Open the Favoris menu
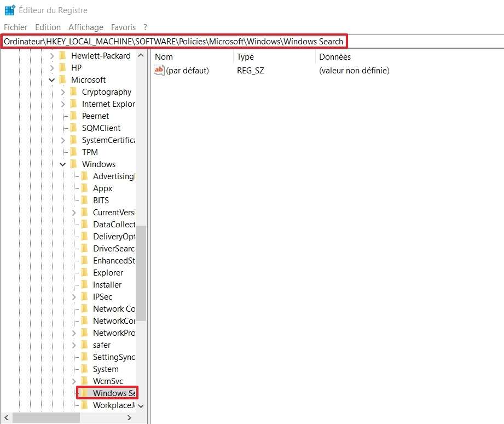This screenshot has height=424, width=504. (x=124, y=27)
